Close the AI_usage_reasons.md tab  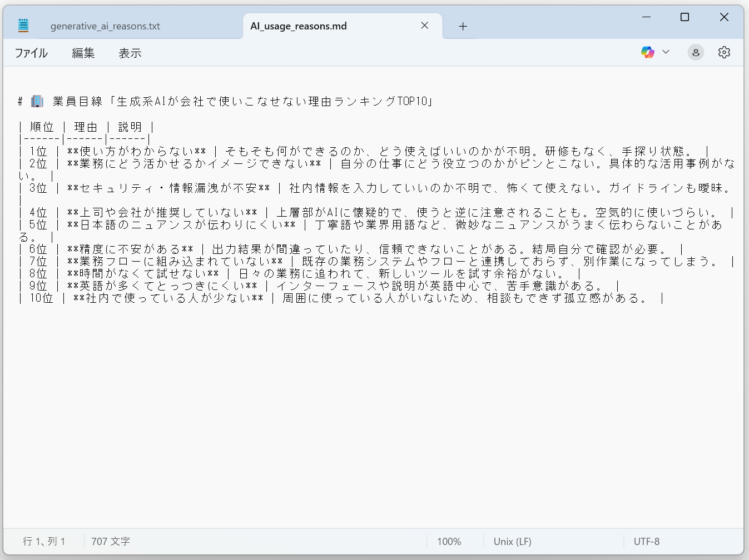[425, 26]
